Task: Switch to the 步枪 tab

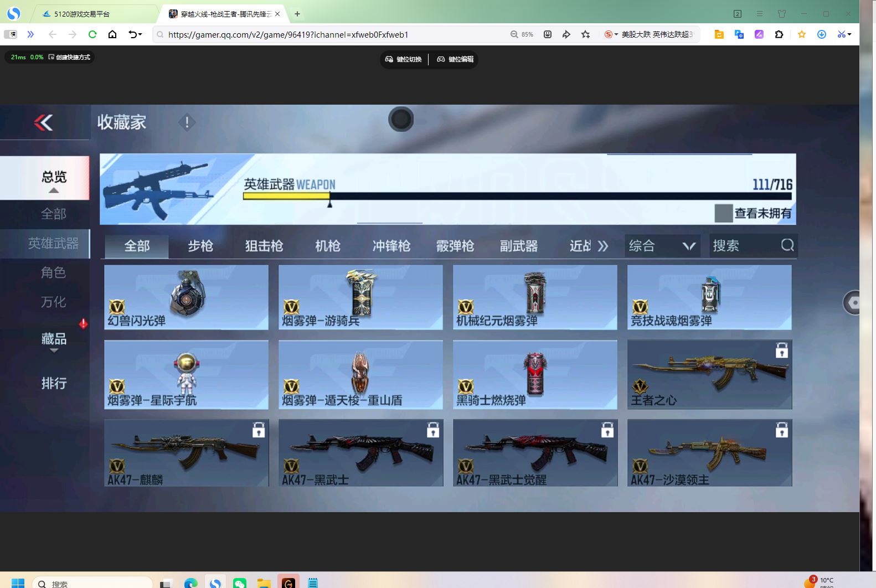Action: click(x=200, y=246)
